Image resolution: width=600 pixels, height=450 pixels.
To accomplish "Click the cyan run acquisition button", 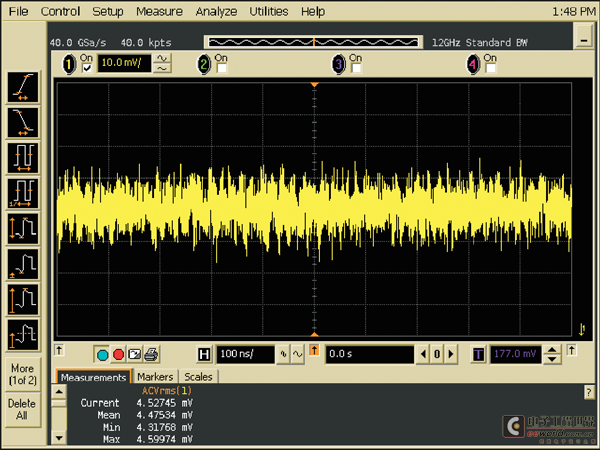I will 102,354.
